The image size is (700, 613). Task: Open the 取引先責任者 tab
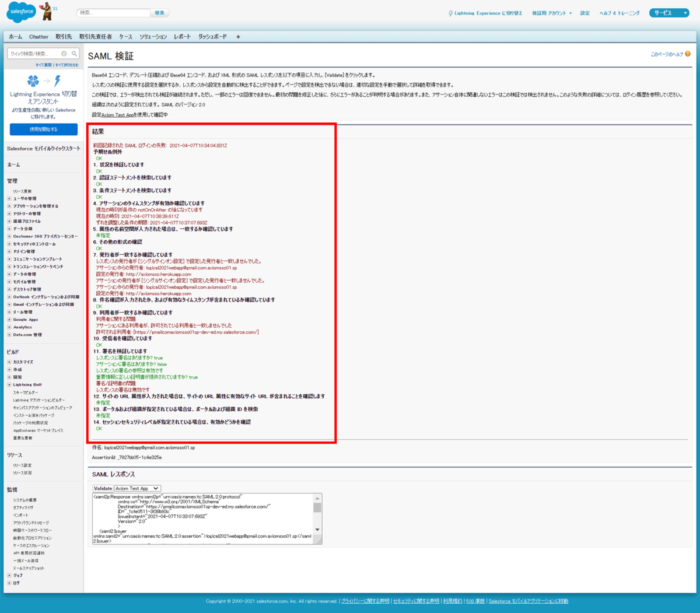click(96, 37)
